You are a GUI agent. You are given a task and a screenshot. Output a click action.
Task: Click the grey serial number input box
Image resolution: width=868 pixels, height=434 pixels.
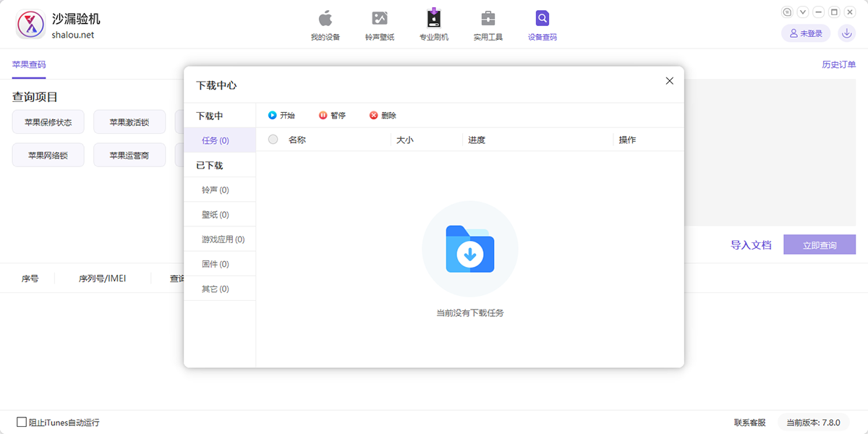pyautogui.click(x=770, y=153)
